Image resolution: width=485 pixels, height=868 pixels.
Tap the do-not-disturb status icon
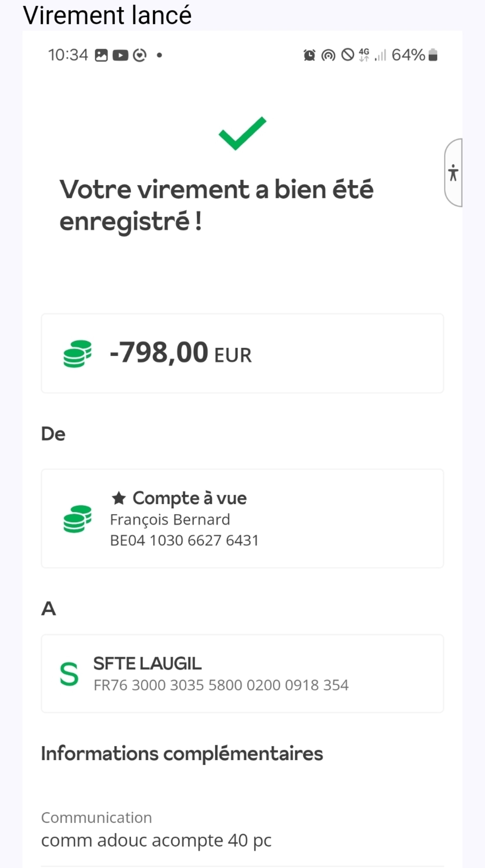tap(348, 55)
